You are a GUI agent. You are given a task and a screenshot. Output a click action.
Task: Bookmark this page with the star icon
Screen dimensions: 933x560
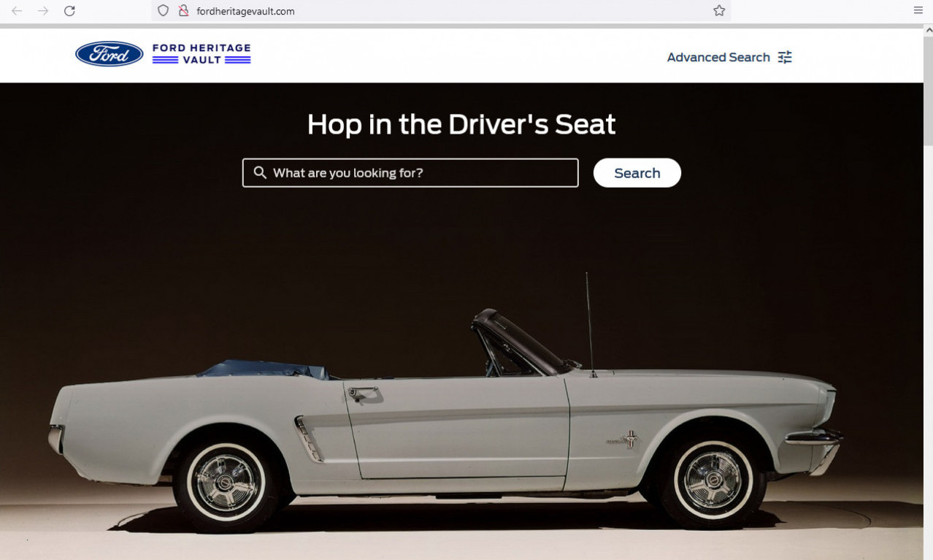pyautogui.click(x=719, y=11)
